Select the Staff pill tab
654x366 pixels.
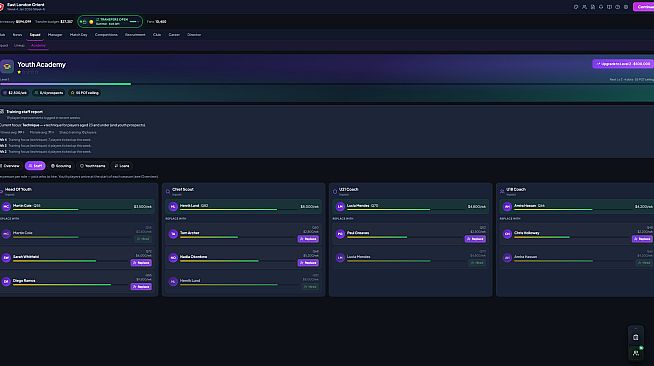pos(35,166)
